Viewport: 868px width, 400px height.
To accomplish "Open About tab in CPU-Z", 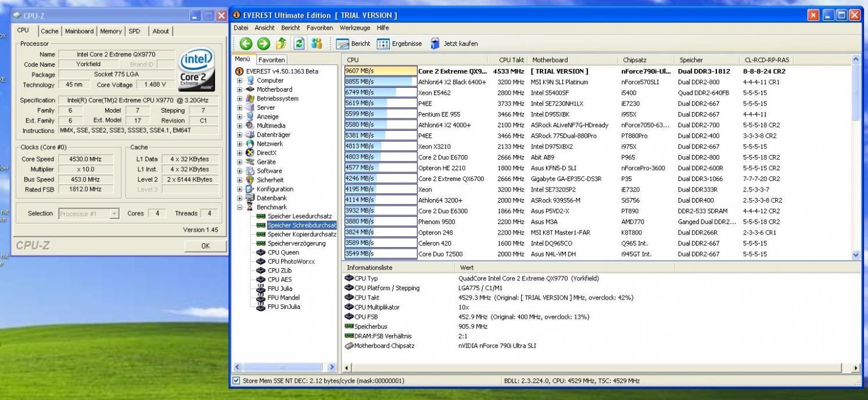I will (x=160, y=31).
